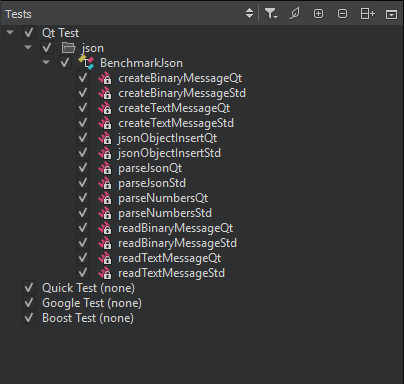The width and height of the screenshot is (404, 384).
Task: Uncheck jsonObjectInsertQt test checkbox
Action: (83, 138)
